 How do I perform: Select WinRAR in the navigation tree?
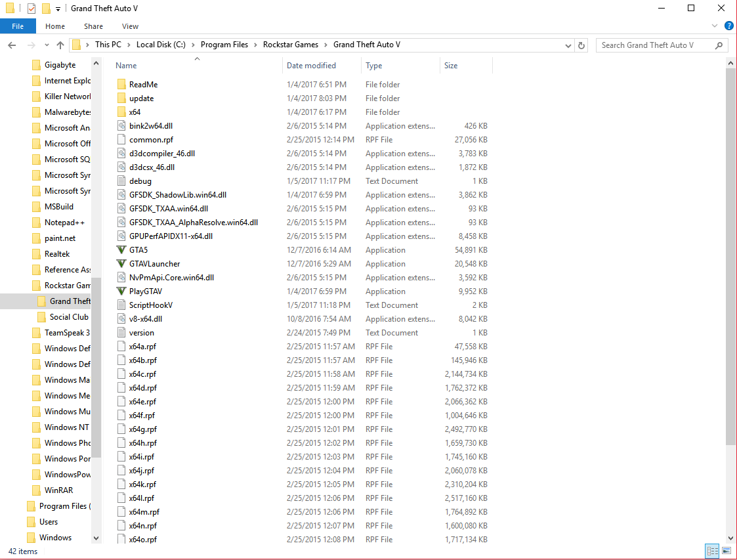pos(59,490)
